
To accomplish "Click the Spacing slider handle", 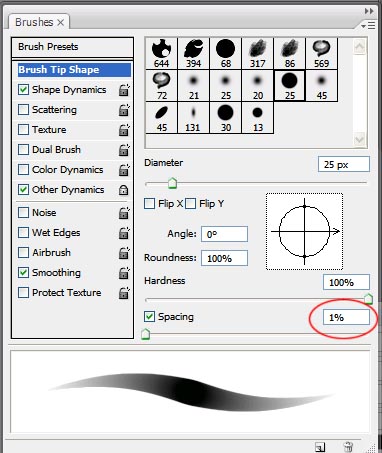I will click(145, 334).
